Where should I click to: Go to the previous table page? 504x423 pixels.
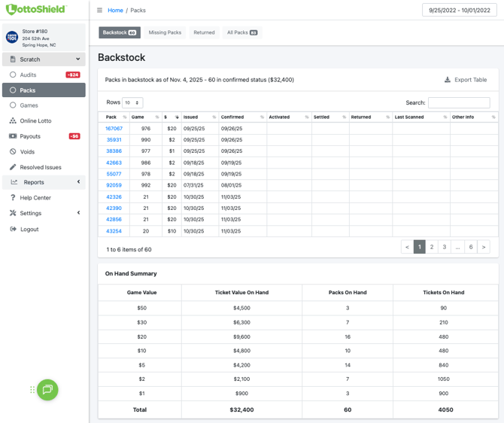[407, 247]
